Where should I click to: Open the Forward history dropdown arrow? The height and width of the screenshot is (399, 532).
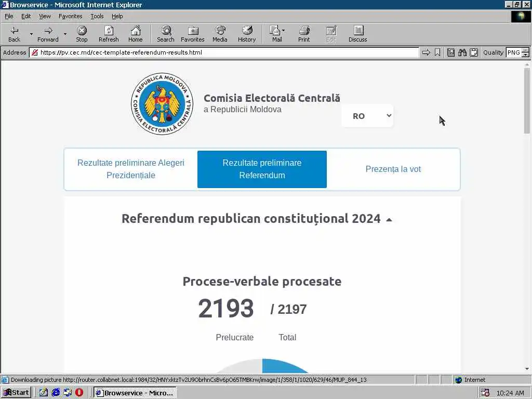click(x=65, y=34)
